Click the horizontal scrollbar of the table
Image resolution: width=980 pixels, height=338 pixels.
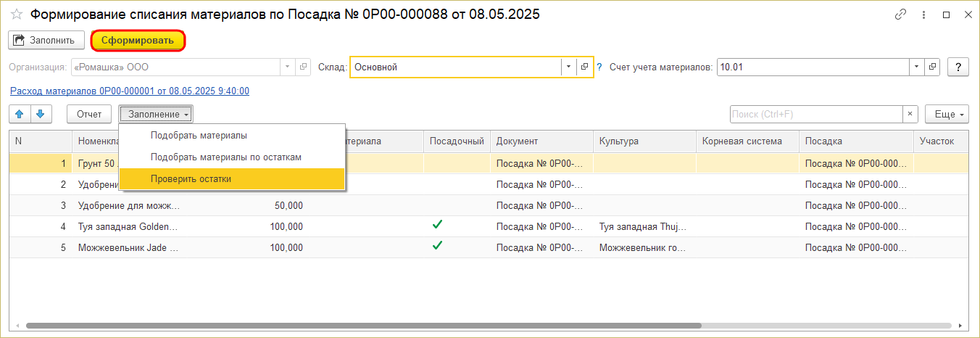pyautogui.click(x=364, y=326)
